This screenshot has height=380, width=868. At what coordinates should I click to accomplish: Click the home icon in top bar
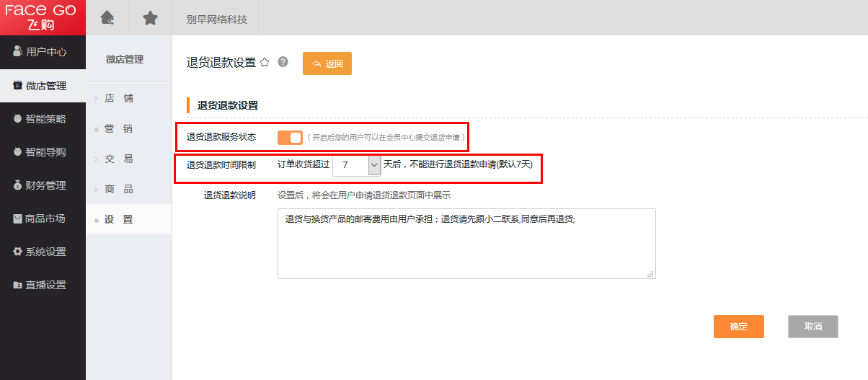pos(107,18)
